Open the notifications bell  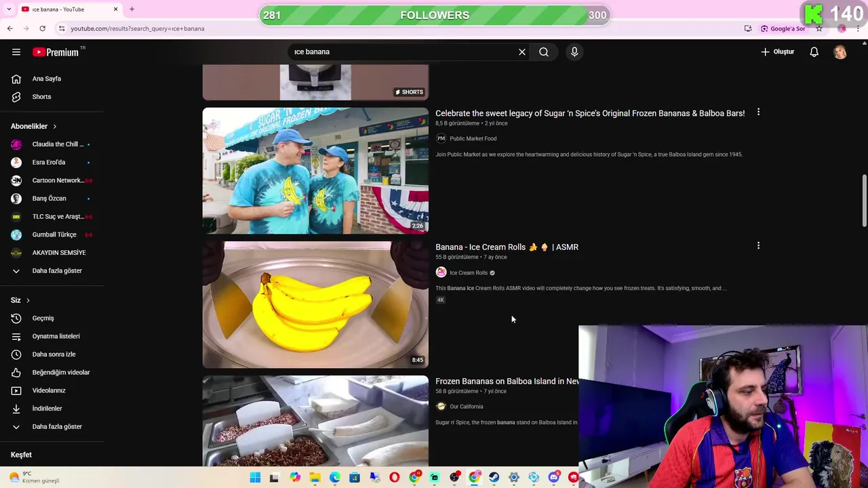814,52
